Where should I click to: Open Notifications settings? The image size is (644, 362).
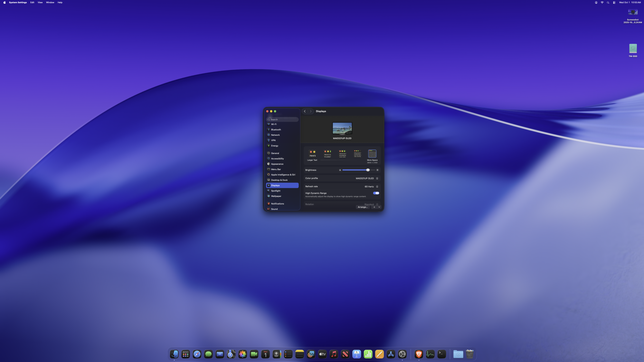point(277,204)
